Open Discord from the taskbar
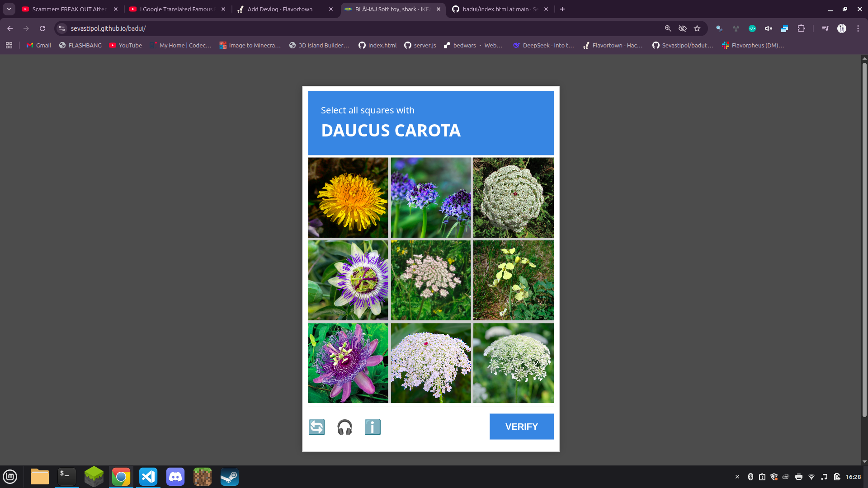The image size is (868, 488). pos(175,477)
